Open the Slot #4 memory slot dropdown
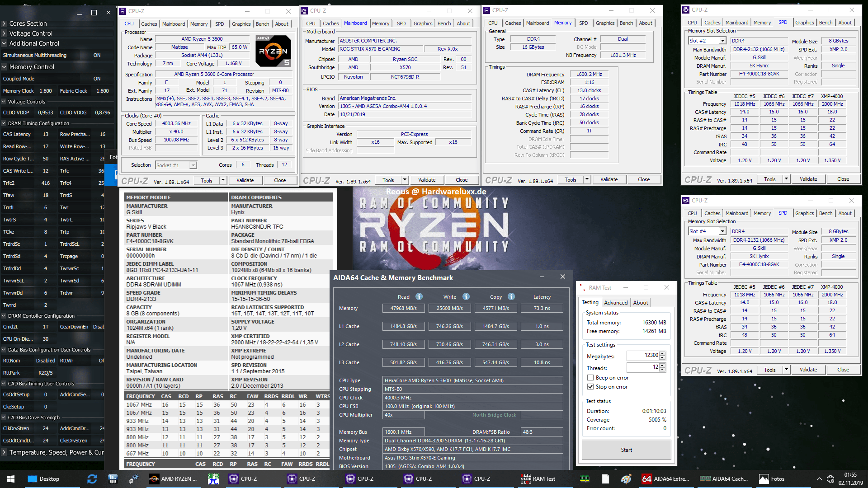868x488 pixels. [722, 231]
